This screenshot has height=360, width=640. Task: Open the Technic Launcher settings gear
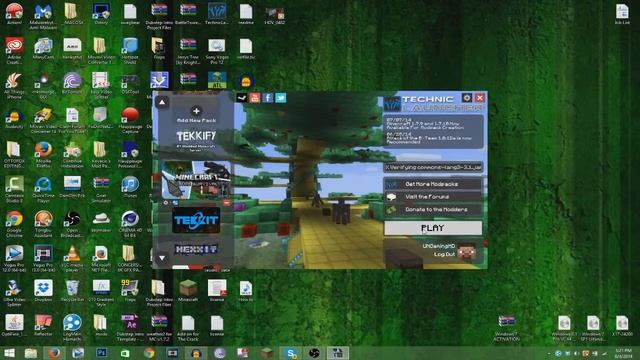[x=467, y=98]
